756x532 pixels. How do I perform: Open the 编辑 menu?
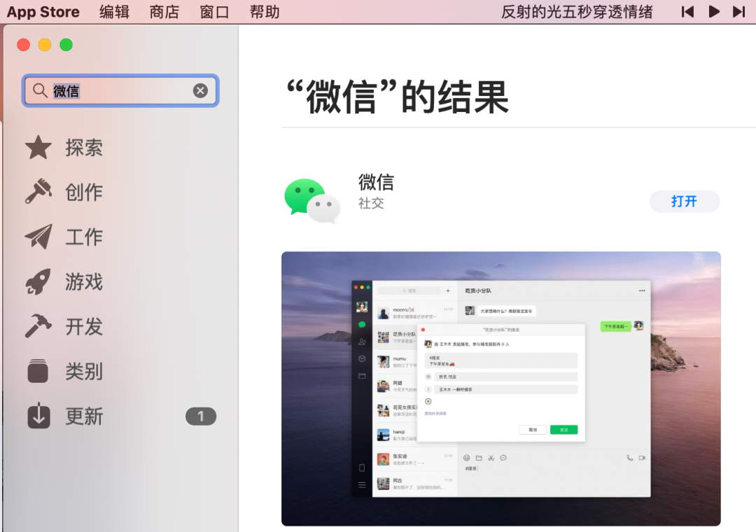(114, 12)
